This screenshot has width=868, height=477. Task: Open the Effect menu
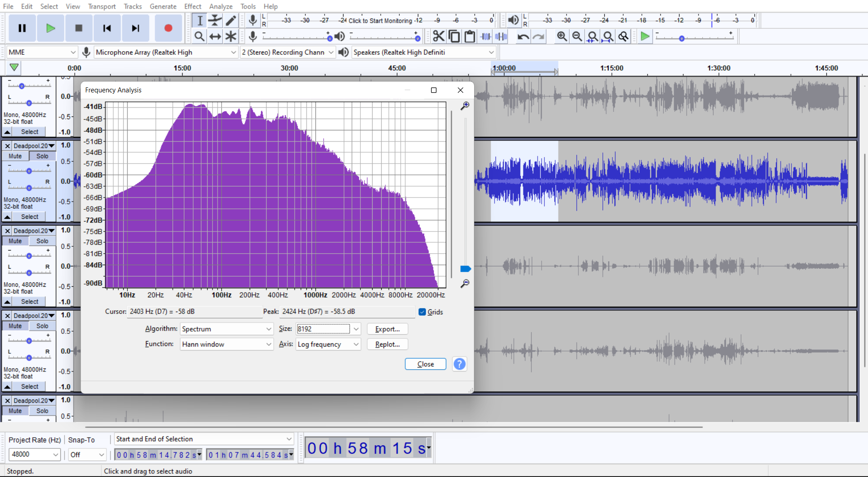click(193, 6)
